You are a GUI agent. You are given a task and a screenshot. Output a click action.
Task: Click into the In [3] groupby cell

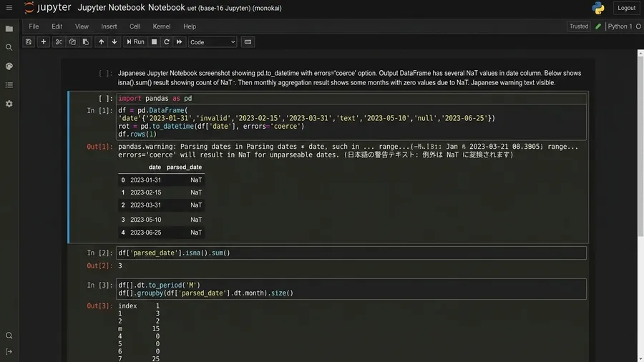(351, 289)
